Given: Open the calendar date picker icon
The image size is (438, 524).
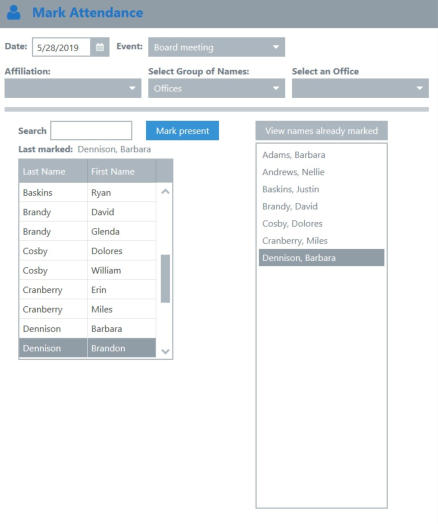Looking at the screenshot, I should pyautogui.click(x=100, y=47).
